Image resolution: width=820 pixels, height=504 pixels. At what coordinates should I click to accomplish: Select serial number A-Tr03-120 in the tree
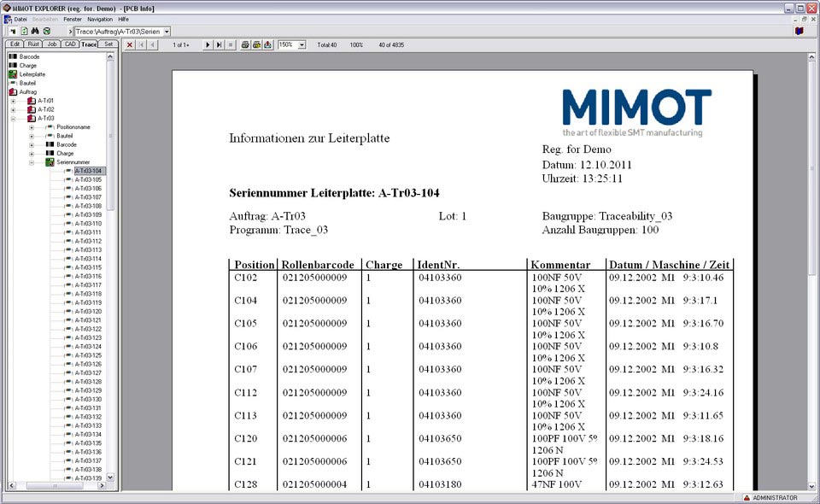(88, 312)
